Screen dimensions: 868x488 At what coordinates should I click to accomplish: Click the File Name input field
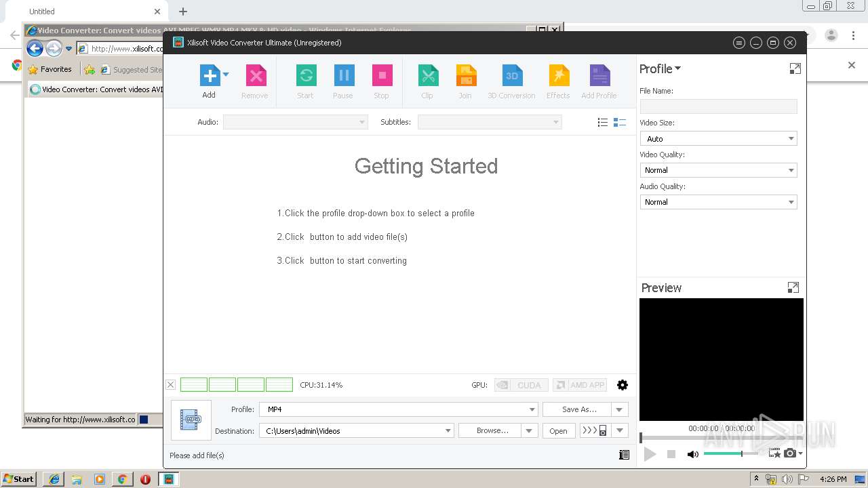pyautogui.click(x=718, y=106)
